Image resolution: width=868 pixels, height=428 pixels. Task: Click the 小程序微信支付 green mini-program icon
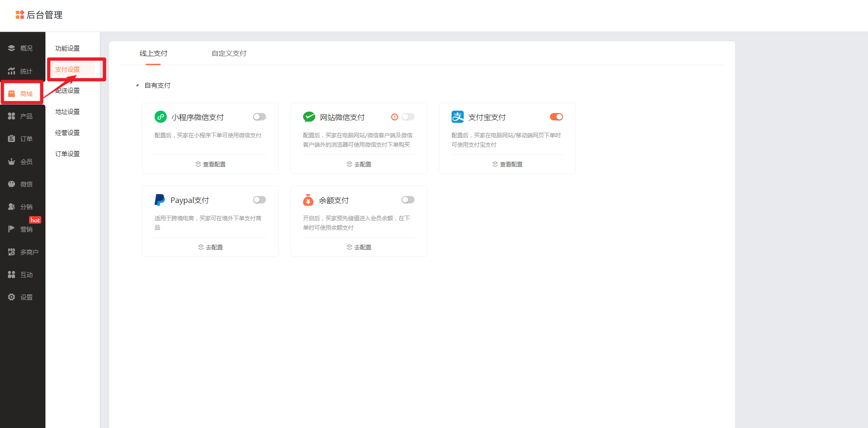161,117
